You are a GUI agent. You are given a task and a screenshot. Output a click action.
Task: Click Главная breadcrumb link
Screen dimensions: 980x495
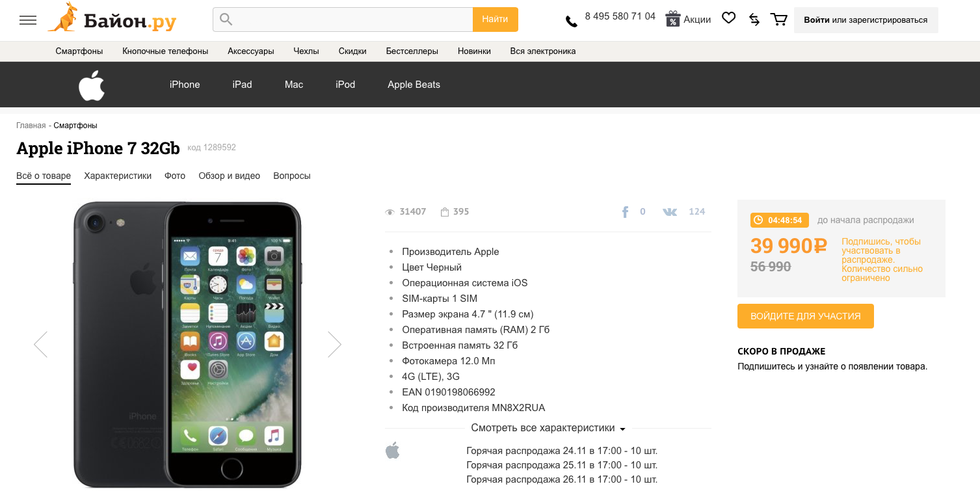point(31,126)
